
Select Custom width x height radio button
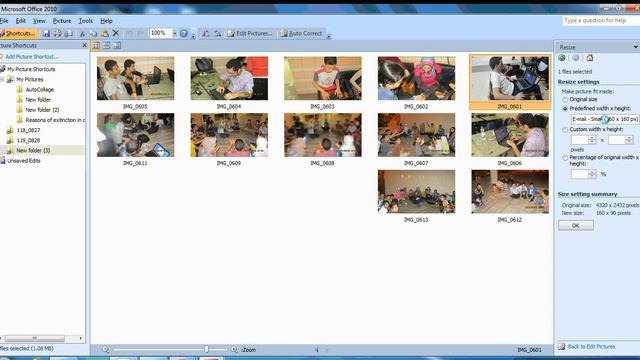(565, 130)
